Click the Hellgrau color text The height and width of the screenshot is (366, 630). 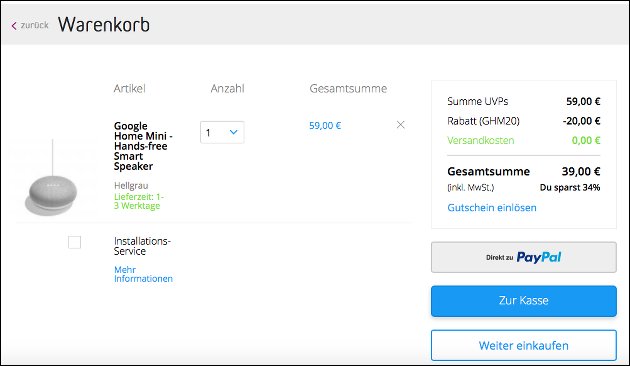[131, 186]
